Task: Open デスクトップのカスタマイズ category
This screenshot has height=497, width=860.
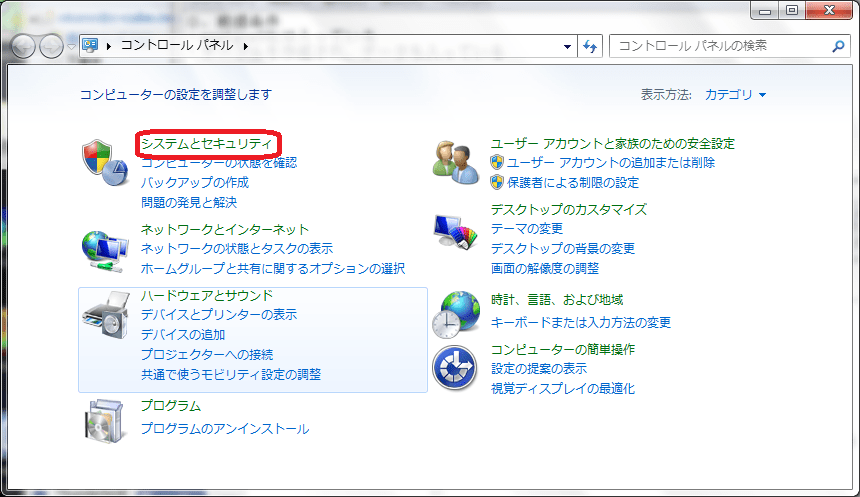Action: (569, 209)
